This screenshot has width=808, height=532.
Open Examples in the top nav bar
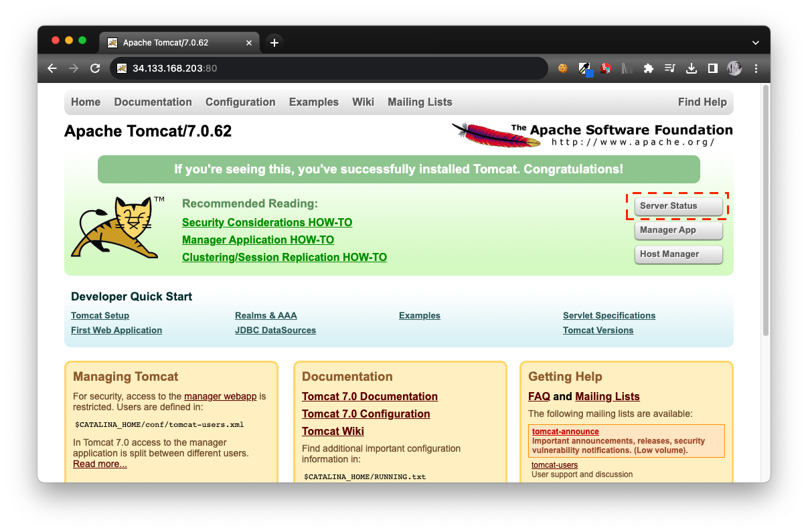coord(313,102)
